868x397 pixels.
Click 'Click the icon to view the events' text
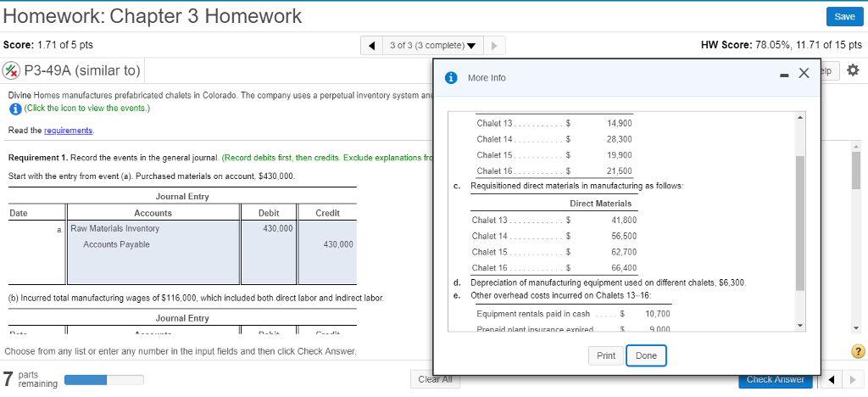(87, 108)
